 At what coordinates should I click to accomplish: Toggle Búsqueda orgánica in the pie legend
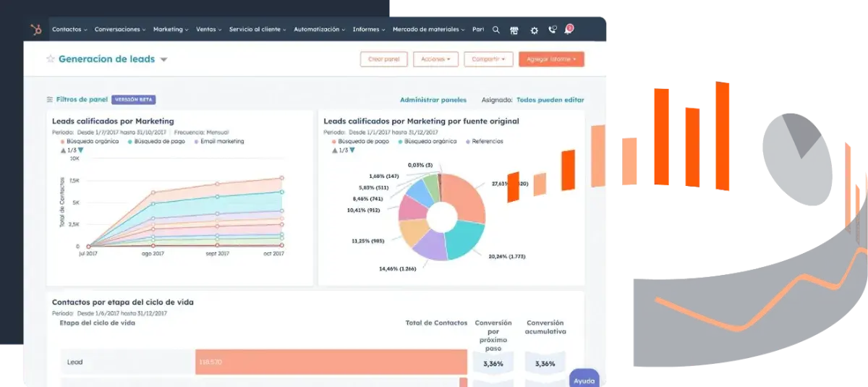click(x=427, y=142)
